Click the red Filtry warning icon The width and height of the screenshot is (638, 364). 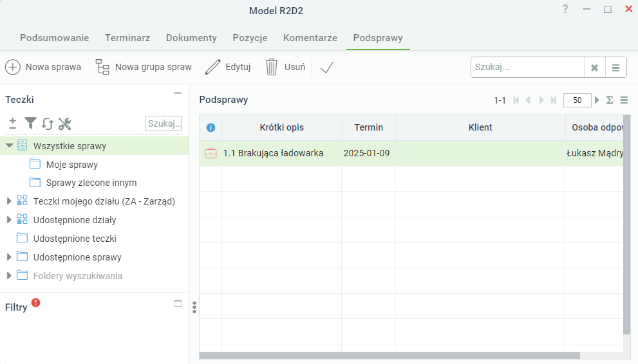[36, 303]
